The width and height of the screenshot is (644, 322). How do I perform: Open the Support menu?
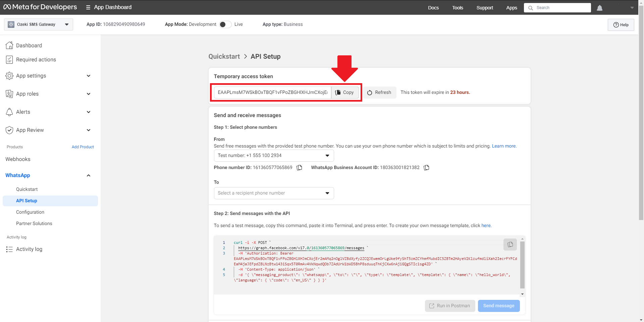point(485,8)
